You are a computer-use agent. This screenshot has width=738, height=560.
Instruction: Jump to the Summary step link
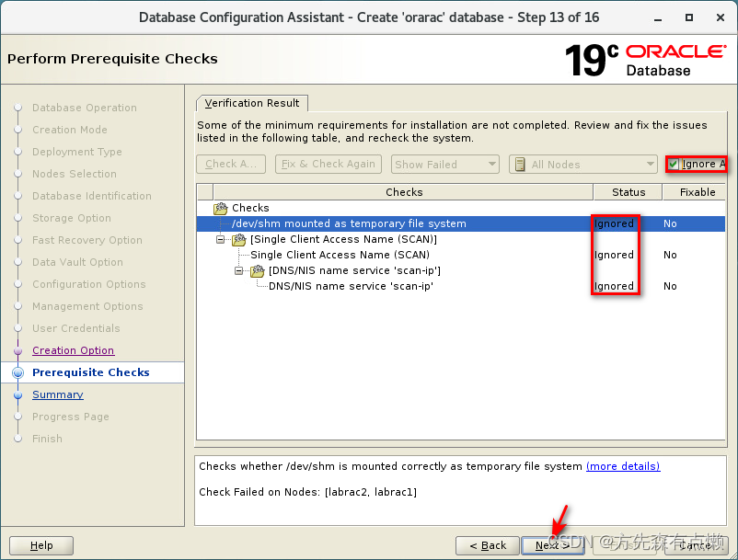[x=58, y=394]
